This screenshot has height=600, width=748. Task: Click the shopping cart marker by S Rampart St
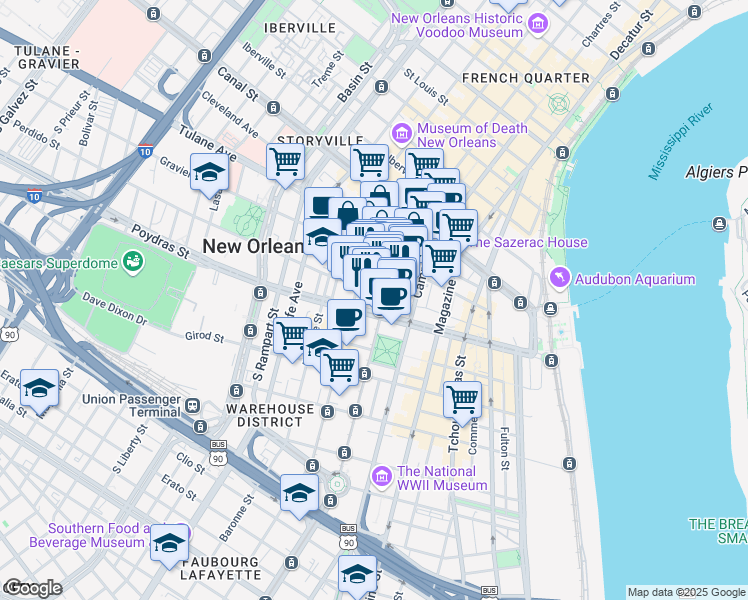tap(291, 339)
